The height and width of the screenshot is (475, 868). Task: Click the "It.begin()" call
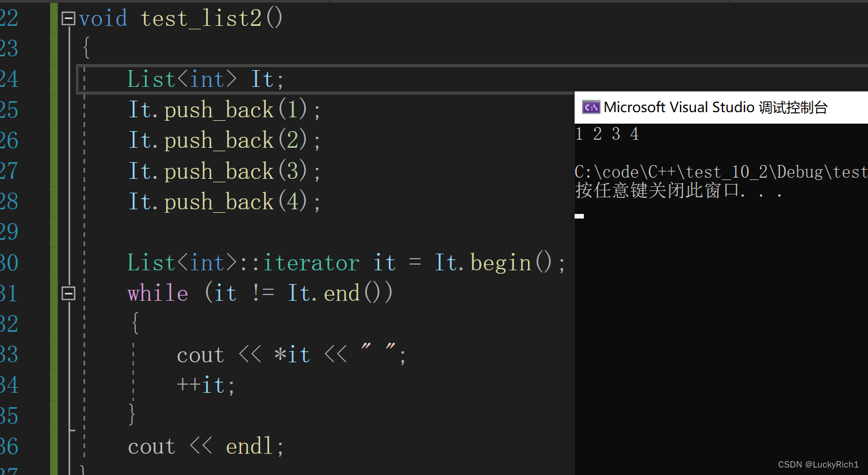pos(494,263)
